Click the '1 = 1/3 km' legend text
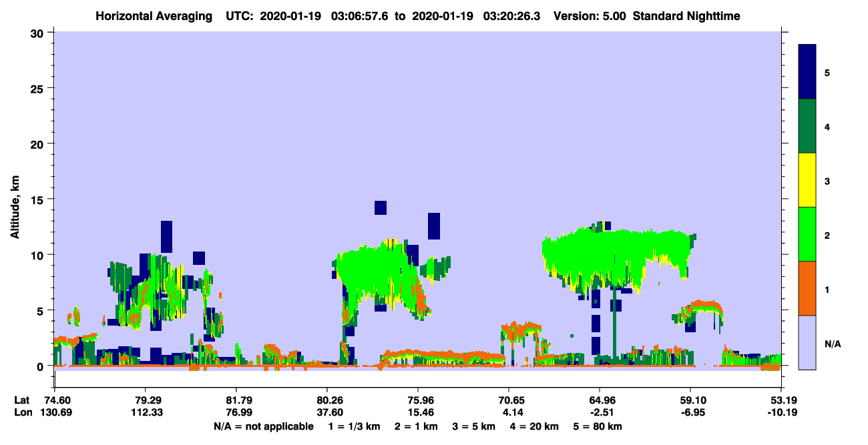 click(355, 426)
